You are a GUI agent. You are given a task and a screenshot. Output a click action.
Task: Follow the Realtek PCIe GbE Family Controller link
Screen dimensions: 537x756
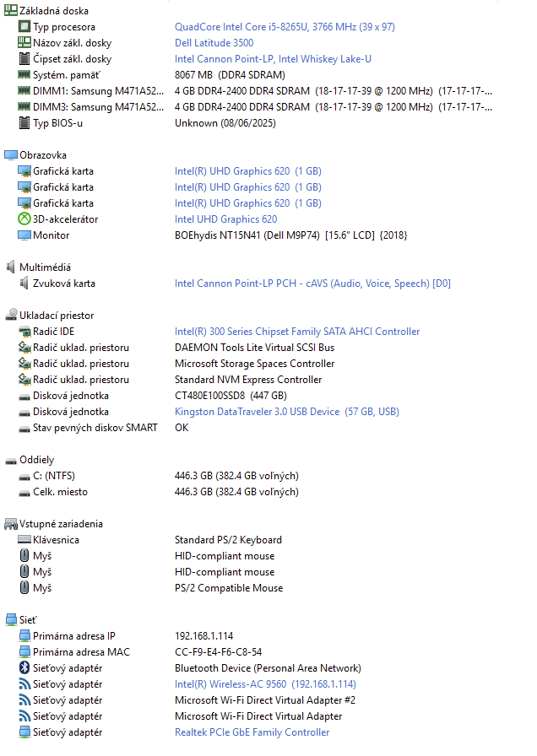[252, 732]
